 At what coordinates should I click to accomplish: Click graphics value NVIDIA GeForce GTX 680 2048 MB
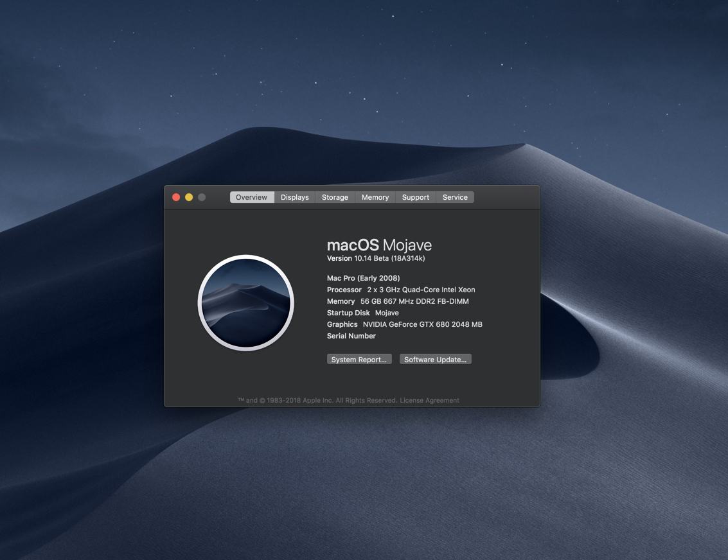click(423, 324)
